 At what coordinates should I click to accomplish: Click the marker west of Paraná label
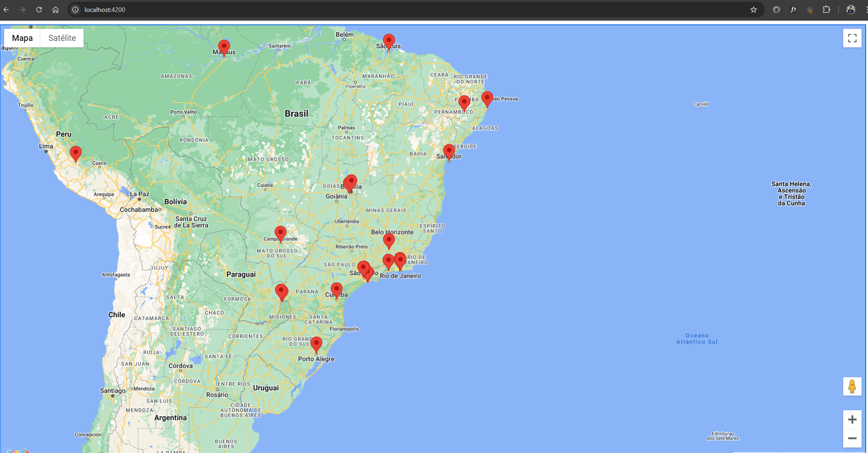point(282,293)
